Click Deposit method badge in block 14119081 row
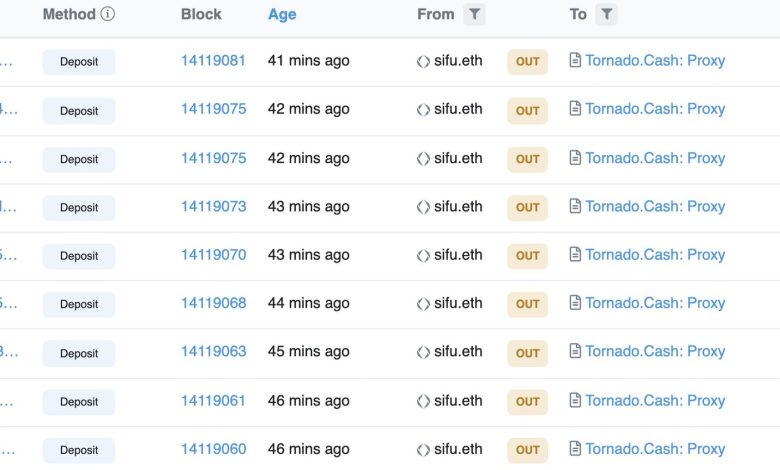 [x=79, y=62]
